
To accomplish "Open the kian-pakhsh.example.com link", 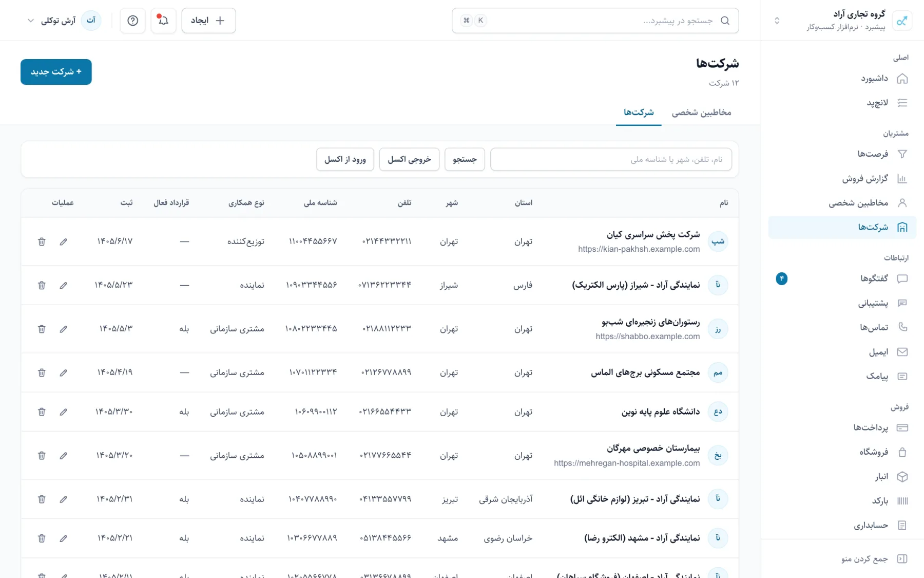I will [639, 249].
